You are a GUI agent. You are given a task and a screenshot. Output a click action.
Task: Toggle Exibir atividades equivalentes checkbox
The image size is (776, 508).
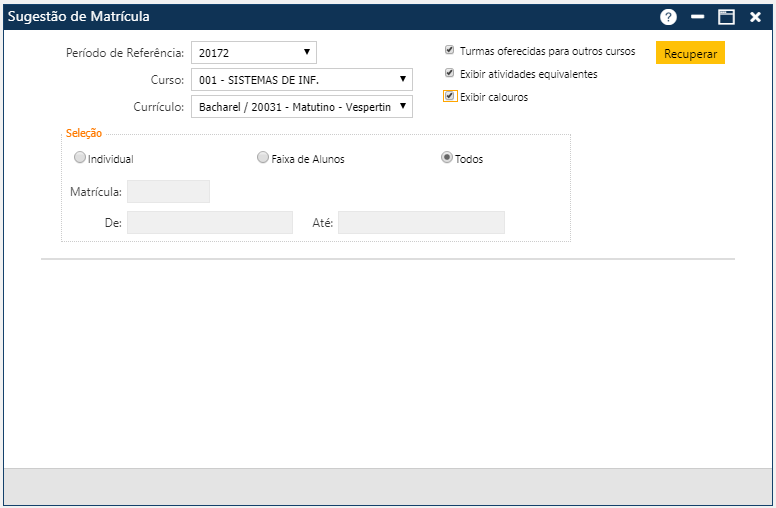[x=450, y=73]
